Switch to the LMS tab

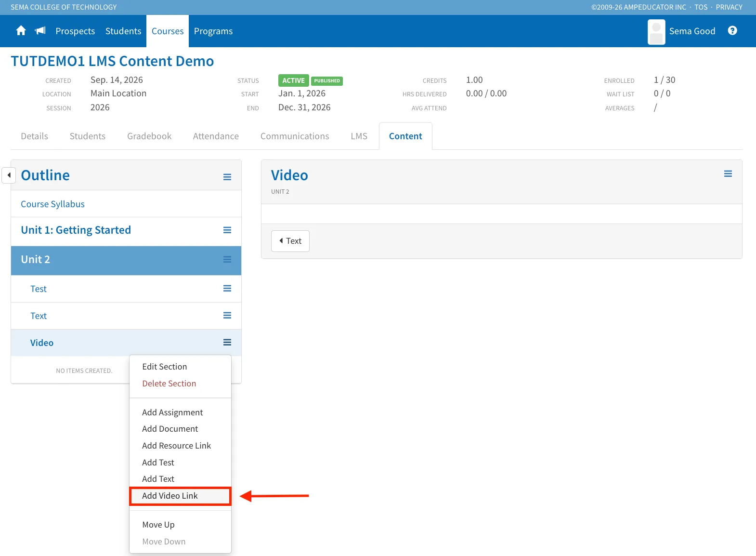point(359,136)
